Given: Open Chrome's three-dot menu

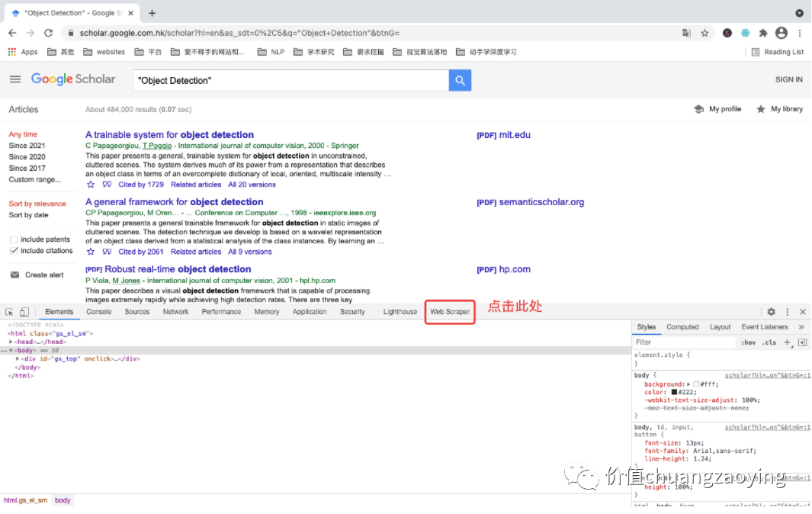Looking at the screenshot, I should click(800, 33).
